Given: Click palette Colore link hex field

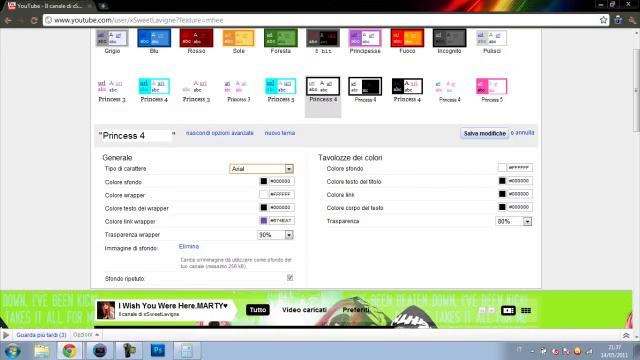Looking at the screenshot, I should [x=520, y=194].
